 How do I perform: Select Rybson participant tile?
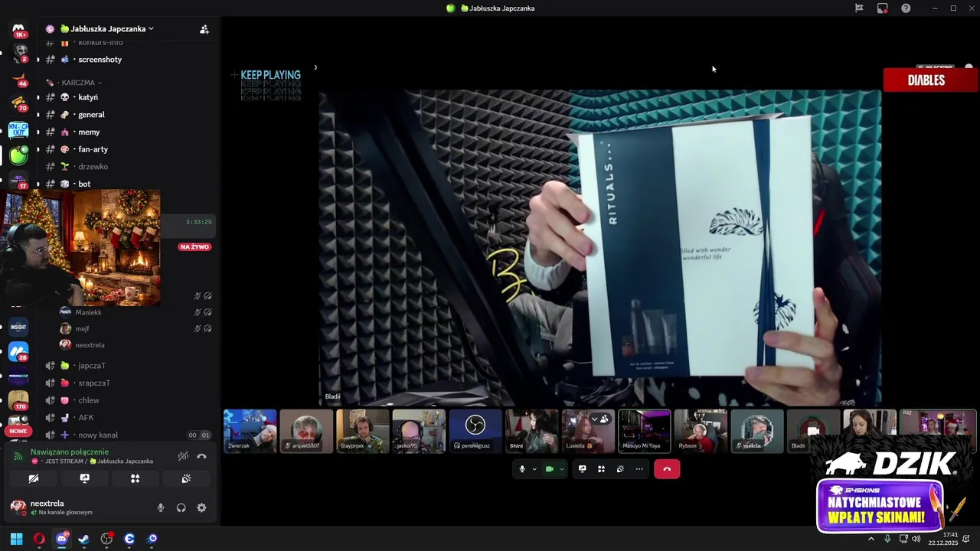point(701,431)
